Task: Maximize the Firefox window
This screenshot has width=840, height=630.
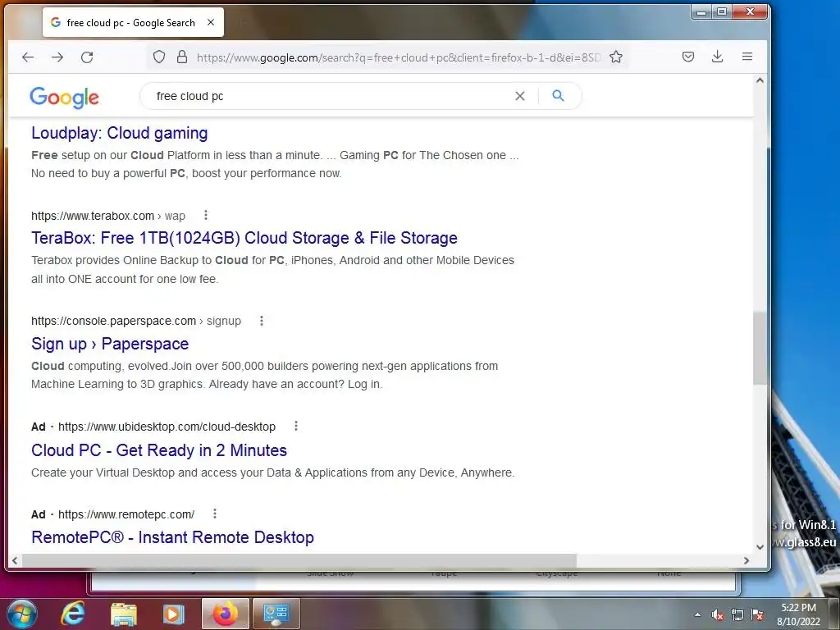Action: click(x=722, y=11)
